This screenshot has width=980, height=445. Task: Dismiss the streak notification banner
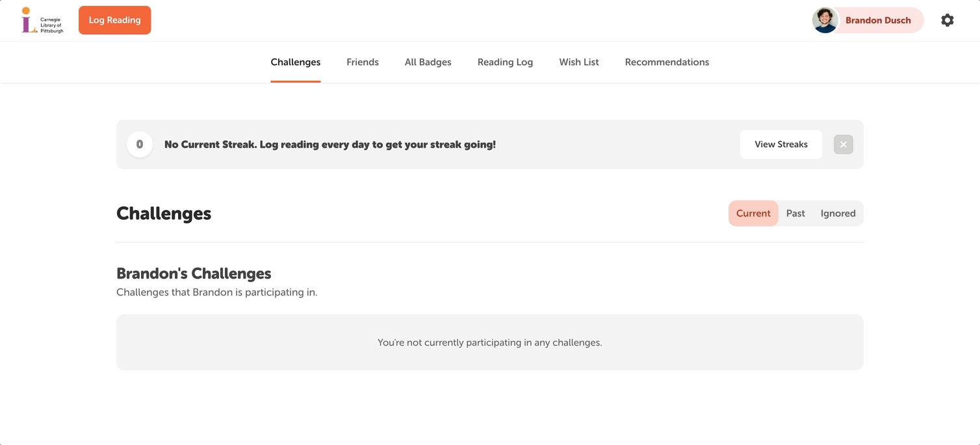pos(843,144)
